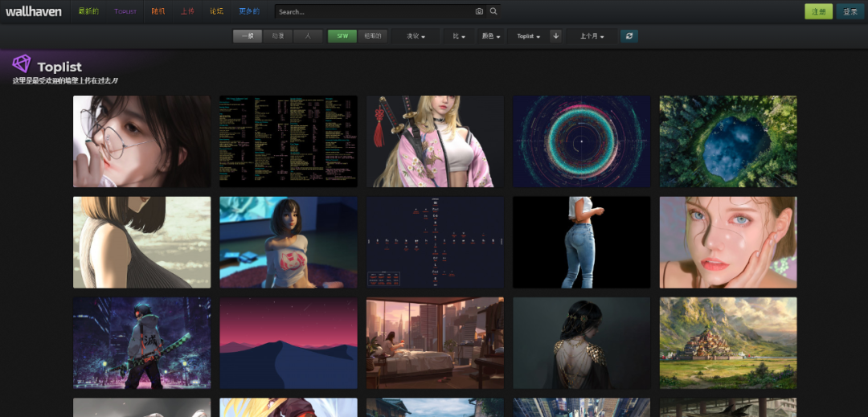Viewport: 868px width, 417px height.
Task: Open the fantasy mountain city landscape wallpaper
Action: pyautogui.click(x=728, y=343)
